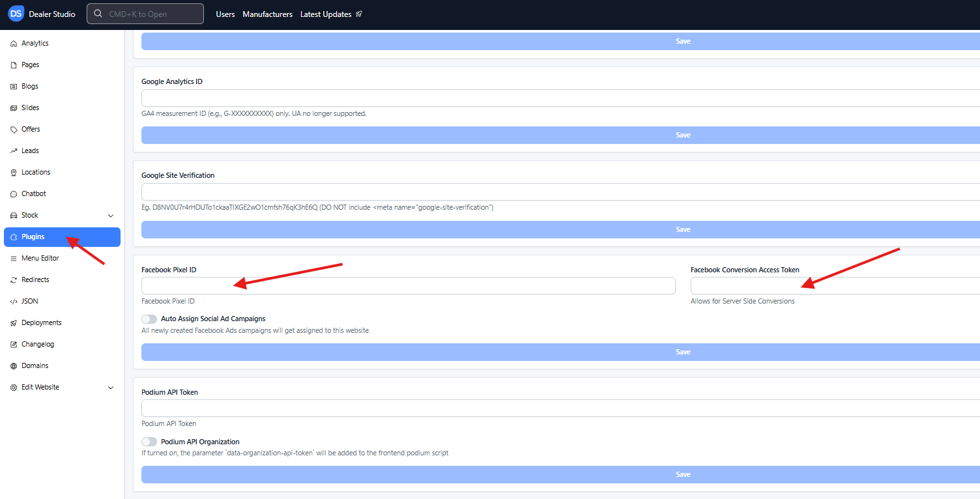The height and width of the screenshot is (499, 980).
Task: Click the Chatbot speech bubble icon
Action: [14, 194]
